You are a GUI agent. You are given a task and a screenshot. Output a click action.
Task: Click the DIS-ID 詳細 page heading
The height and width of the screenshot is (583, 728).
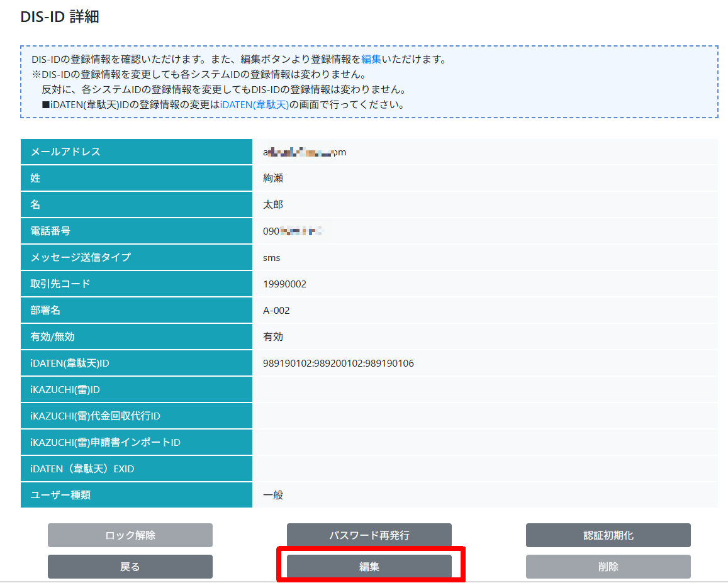[x=60, y=17]
